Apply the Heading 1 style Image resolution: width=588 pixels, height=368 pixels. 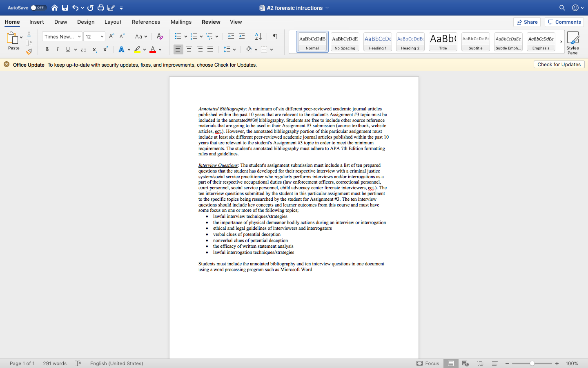(x=377, y=42)
